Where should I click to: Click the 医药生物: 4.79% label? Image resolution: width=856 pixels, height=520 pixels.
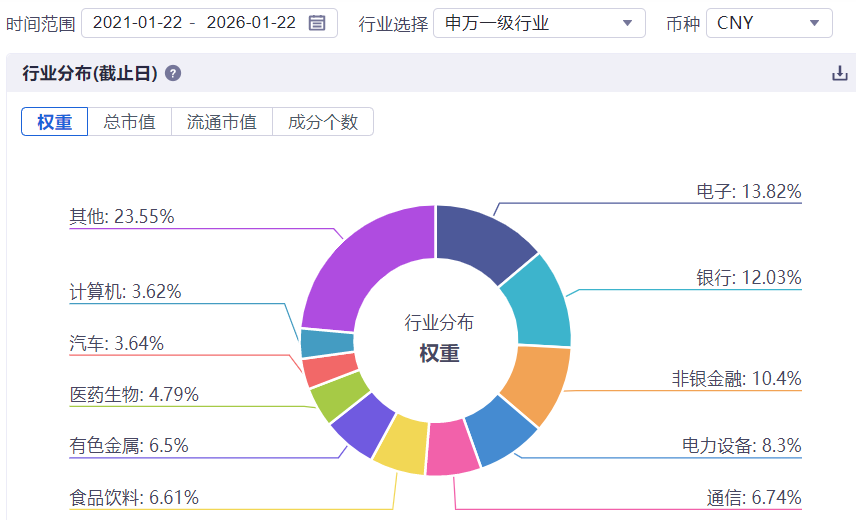point(134,395)
